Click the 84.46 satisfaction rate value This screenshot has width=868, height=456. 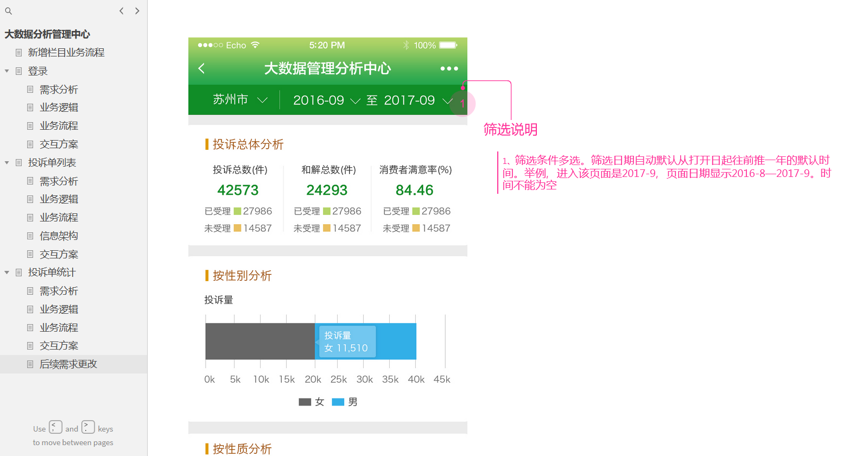pos(415,191)
